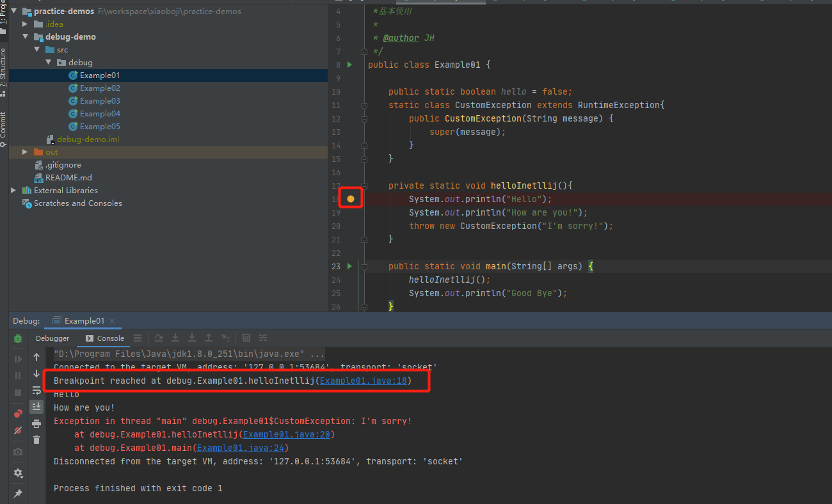This screenshot has width=832, height=504.
Task: Open debugger settings gear menu
Action: pyautogui.click(x=17, y=473)
